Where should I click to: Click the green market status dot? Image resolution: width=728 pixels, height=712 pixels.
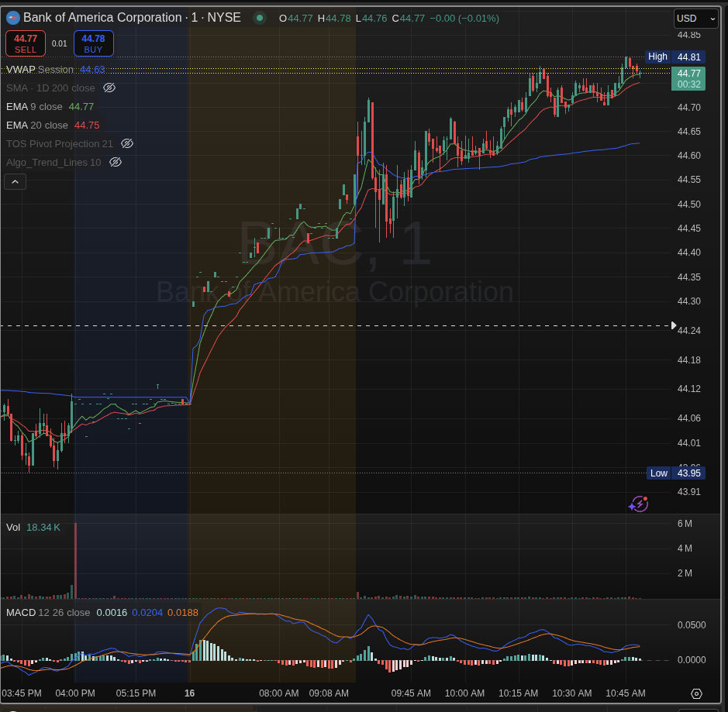[260, 18]
